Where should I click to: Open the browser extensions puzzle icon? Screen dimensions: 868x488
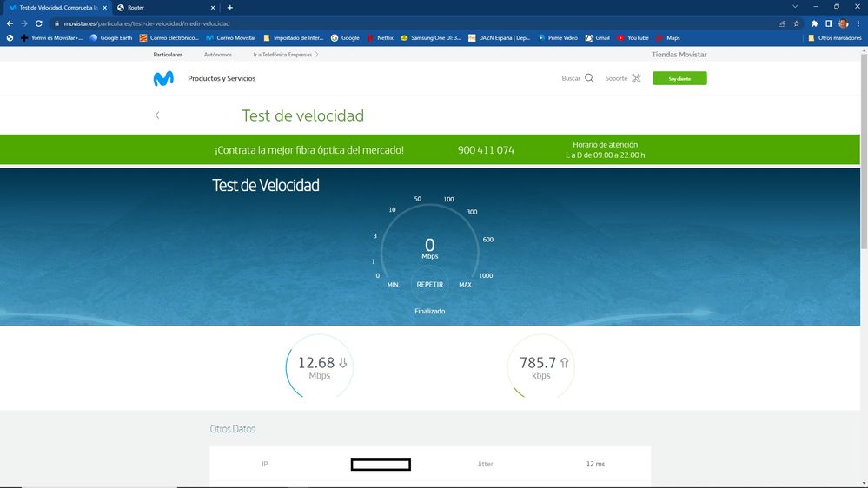tap(814, 23)
